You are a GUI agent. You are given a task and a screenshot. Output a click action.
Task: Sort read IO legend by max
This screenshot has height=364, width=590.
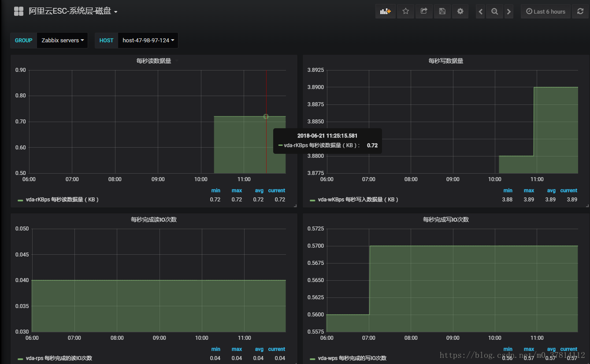[237, 349]
